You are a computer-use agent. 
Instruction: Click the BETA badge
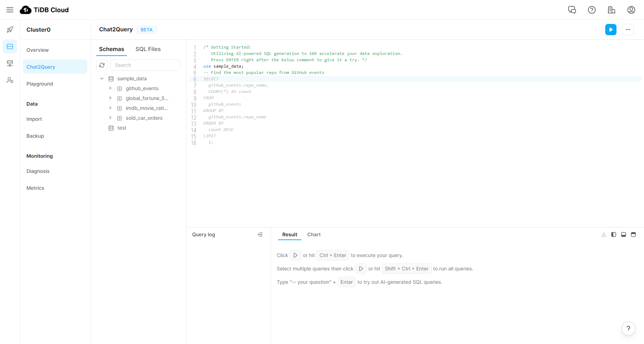[x=147, y=30]
